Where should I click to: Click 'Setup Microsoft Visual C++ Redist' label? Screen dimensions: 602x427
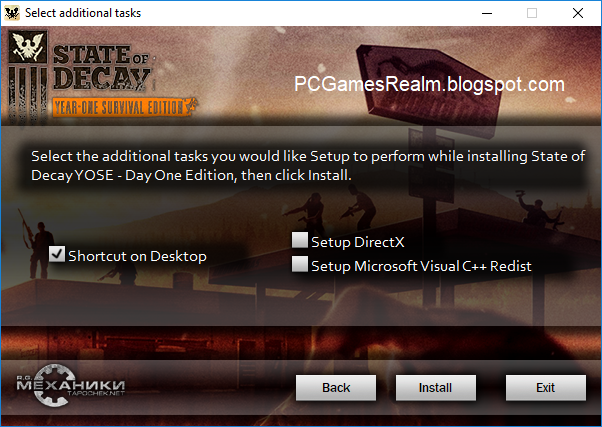pos(421,266)
